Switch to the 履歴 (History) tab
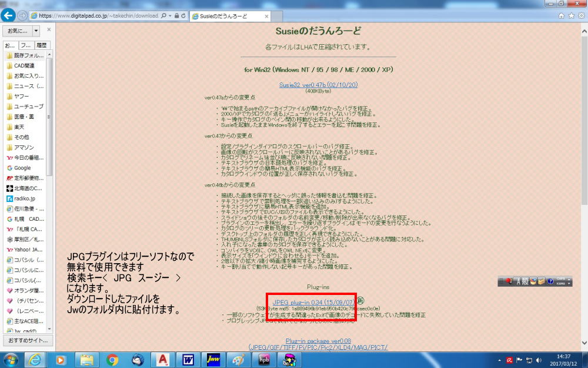588x368 pixels. coord(42,45)
